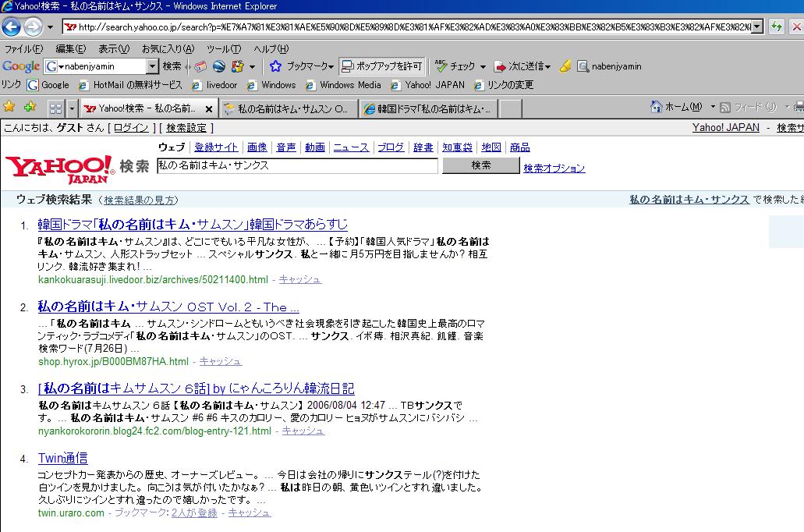Click the blue star bookmark icon
The height and width of the screenshot is (532, 804).
(x=275, y=66)
